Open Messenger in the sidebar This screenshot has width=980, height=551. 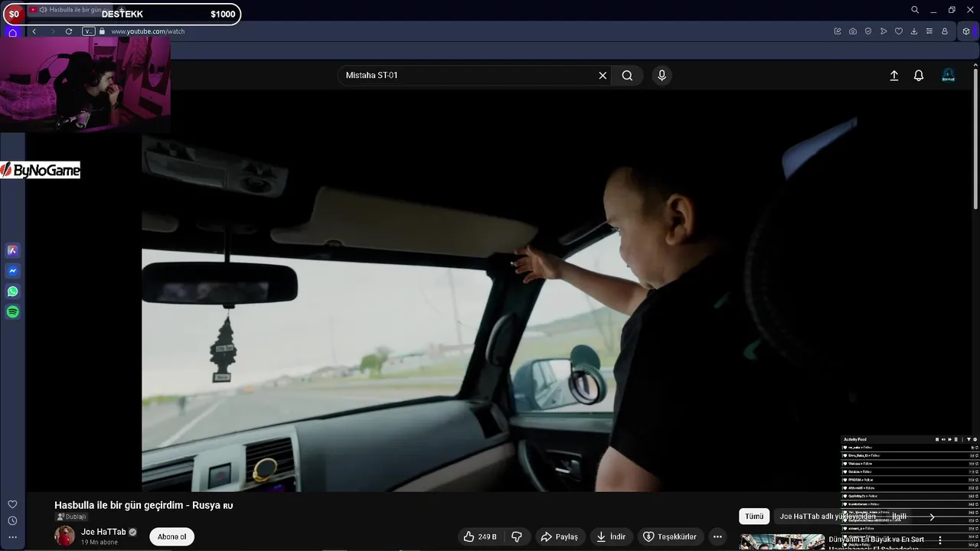[x=12, y=271]
